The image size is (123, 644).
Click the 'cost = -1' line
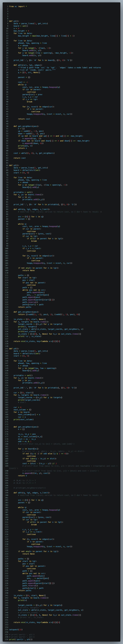23,82
